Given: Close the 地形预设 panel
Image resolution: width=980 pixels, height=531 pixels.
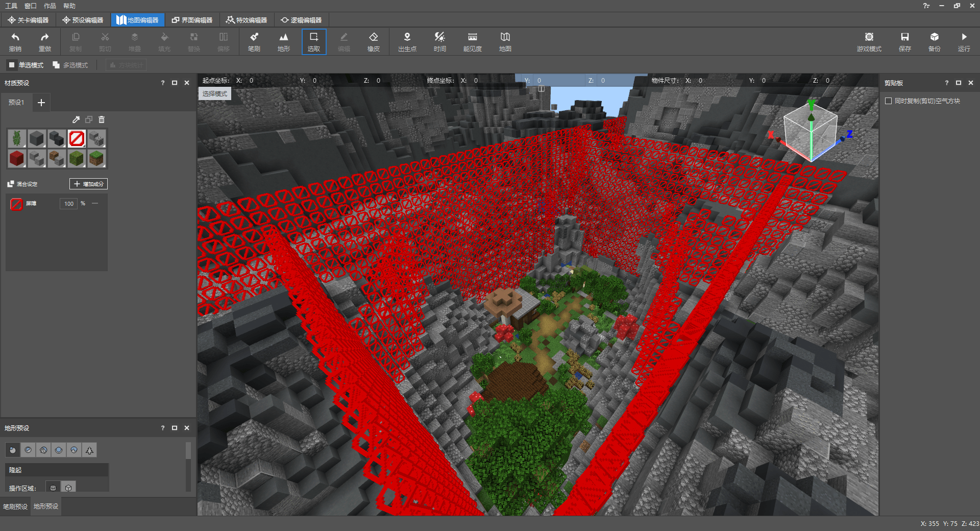Looking at the screenshot, I should click(187, 428).
